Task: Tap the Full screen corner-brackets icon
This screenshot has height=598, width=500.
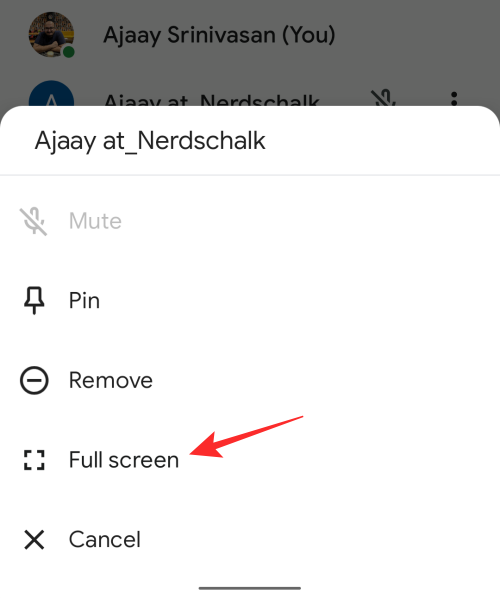Action: pos(34,460)
